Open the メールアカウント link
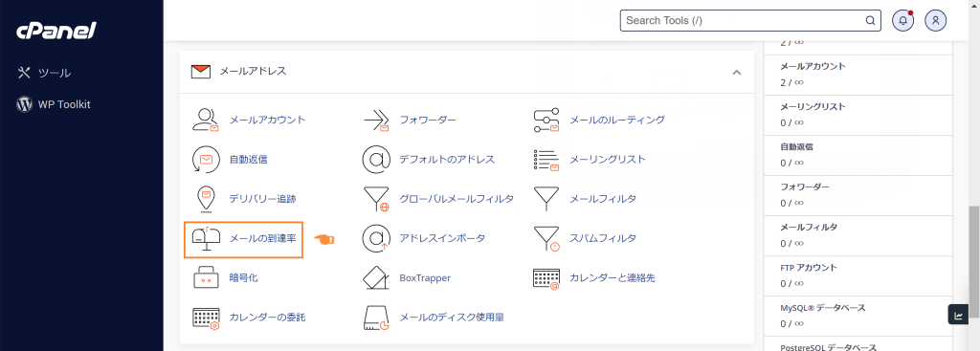Viewport: 980px width, 351px height. pyautogui.click(x=268, y=120)
